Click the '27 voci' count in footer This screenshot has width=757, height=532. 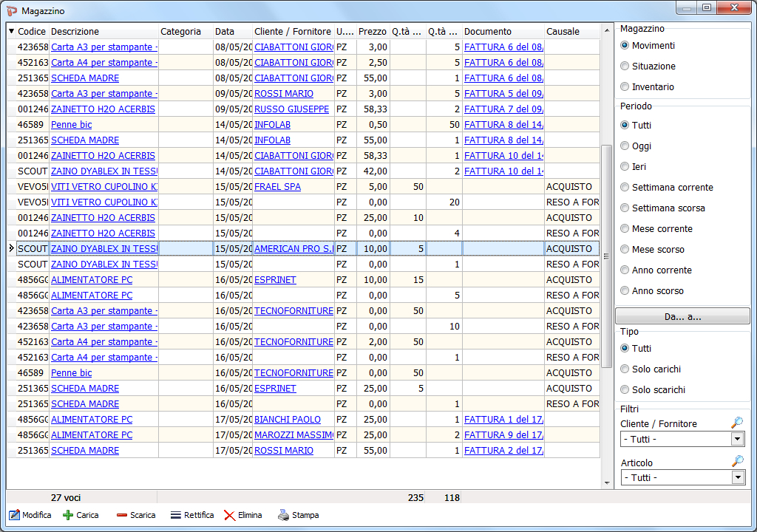[x=66, y=498]
